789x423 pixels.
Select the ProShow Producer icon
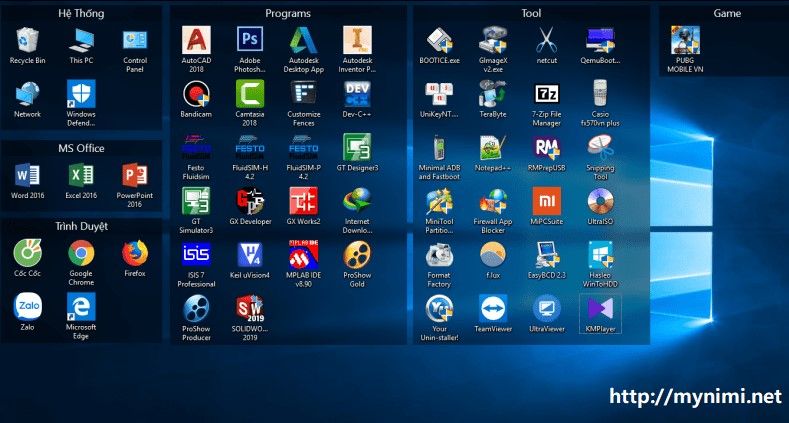196,309
